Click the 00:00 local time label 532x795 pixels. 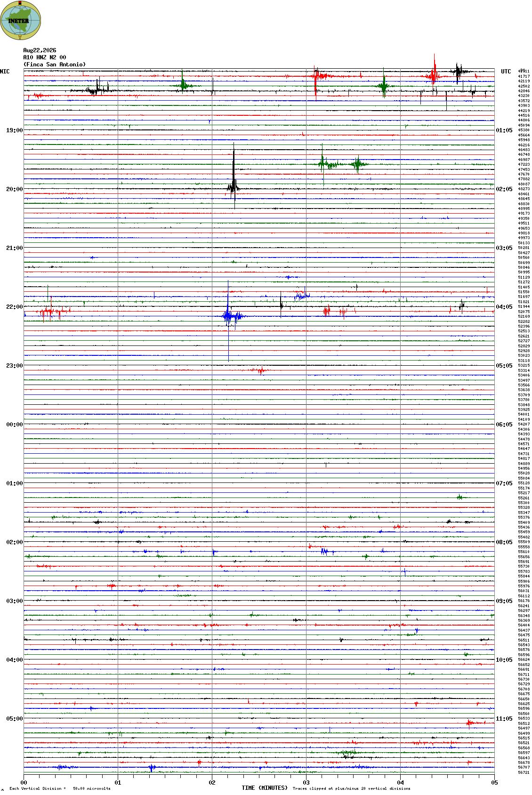[14, 425]
